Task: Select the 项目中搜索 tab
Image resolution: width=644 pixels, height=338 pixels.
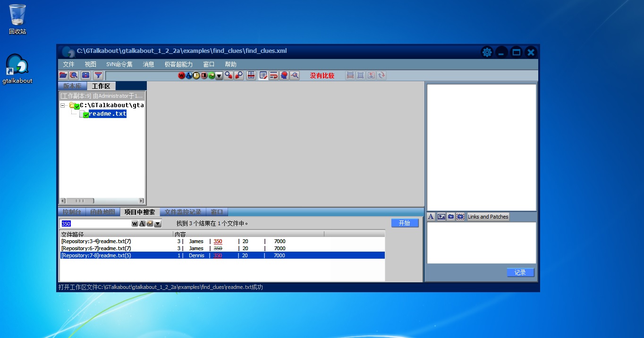Action: pyautogui.click(x=140, y=212)
